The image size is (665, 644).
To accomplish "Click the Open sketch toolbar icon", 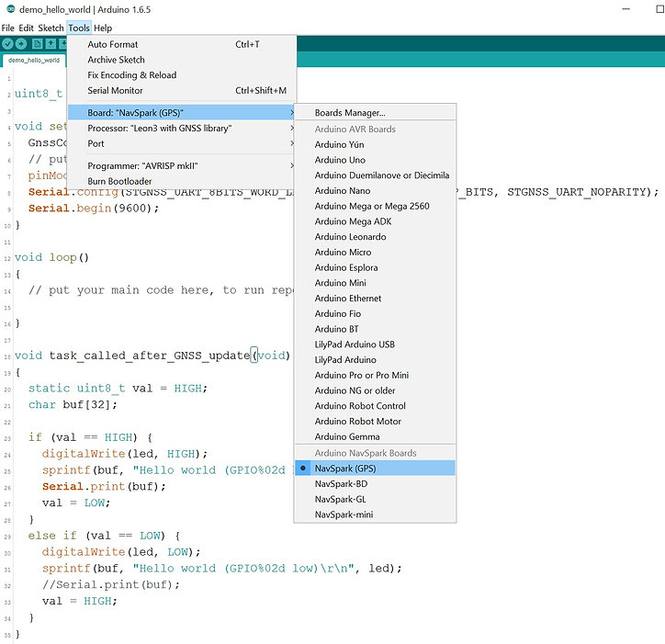I will pos(51,44).
